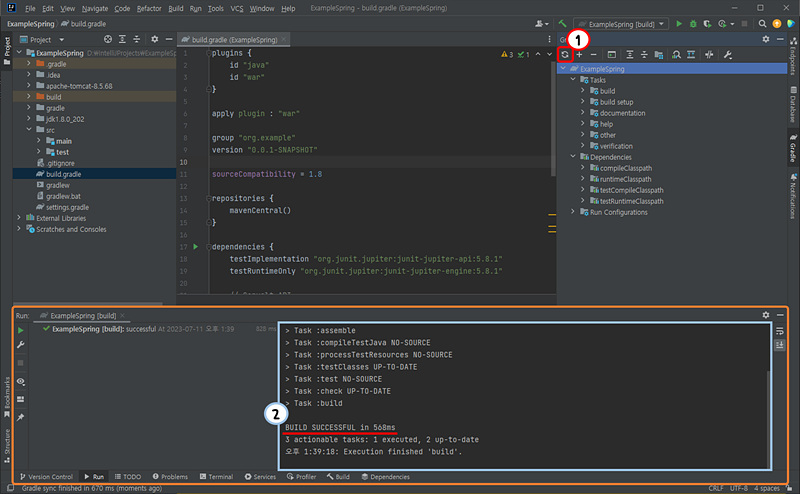Run dependencies block via gutter arrow
Viewport: 800px width, 494px height.
195,246
